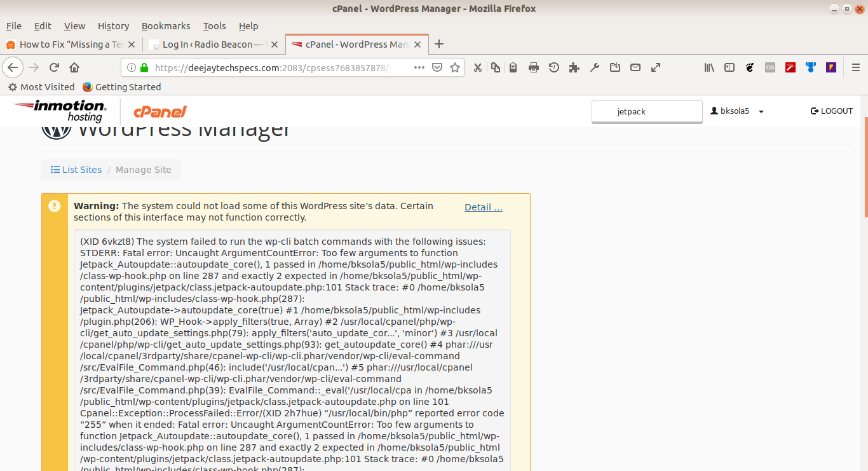Open the Edit menu
This screenshot has width=868, height=471.
(x=43, y=26)
